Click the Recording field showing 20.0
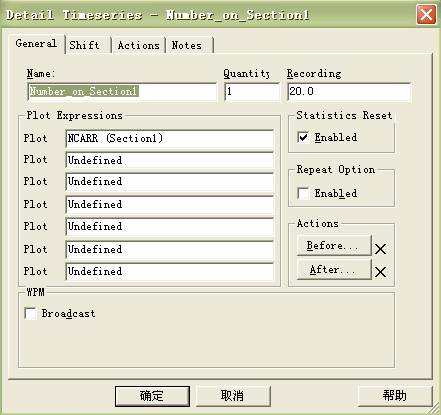Viewport: 441px width, 415px height. [349, 91]
